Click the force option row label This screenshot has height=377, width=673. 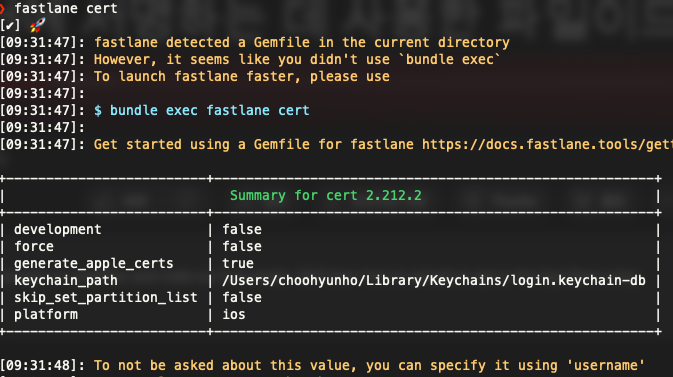34,246
